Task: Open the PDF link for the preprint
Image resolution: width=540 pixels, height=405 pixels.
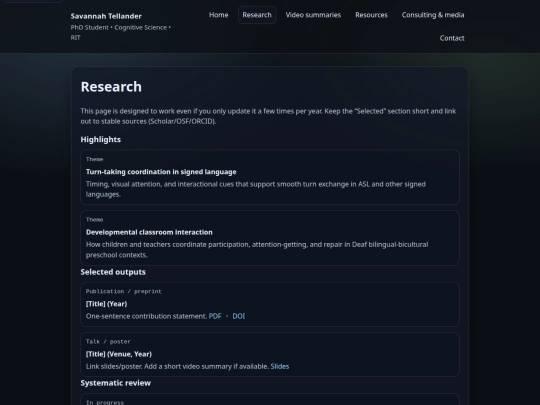Action: tap(215, 316)
